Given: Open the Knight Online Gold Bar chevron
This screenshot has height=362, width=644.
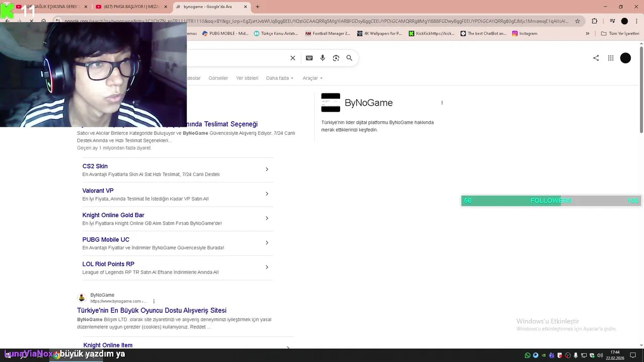Looking at the screenshot, I should [x=267, y=218].
